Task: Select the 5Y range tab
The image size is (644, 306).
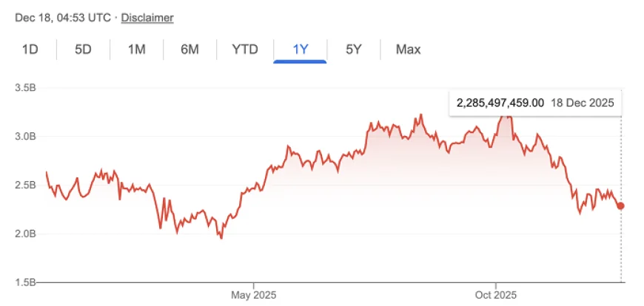Action: 354,50
